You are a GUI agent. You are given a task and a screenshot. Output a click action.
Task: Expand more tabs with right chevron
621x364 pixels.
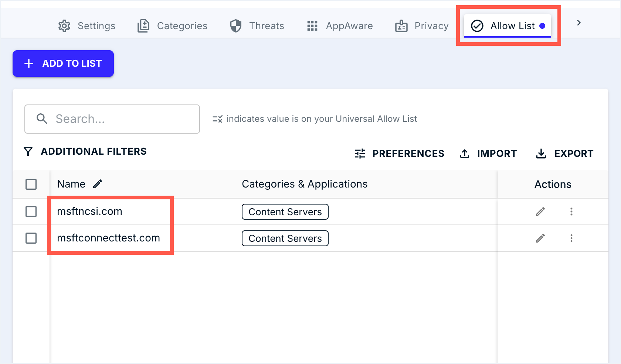click(x=579, y=23)
